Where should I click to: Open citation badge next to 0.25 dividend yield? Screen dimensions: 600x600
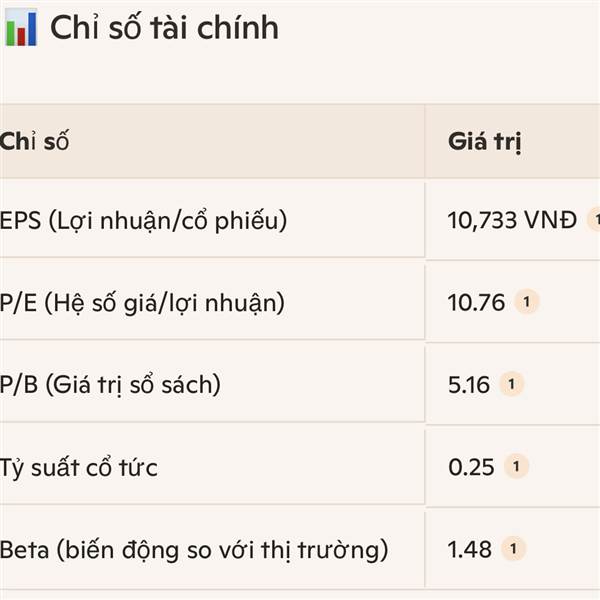[516, 466]
